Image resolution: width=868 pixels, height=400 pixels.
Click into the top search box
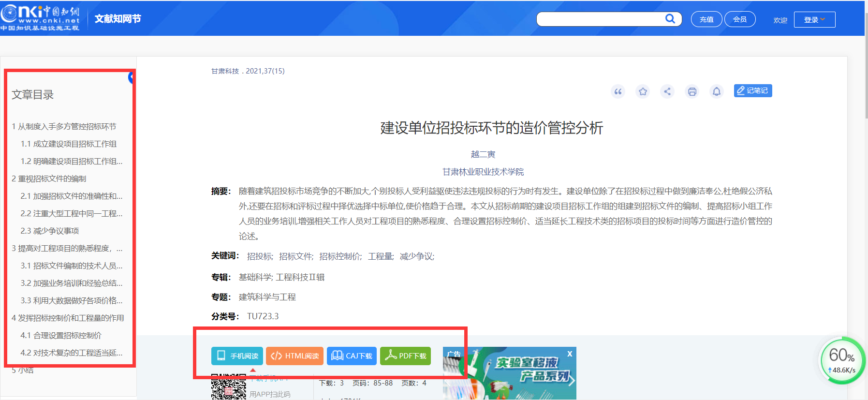point(600,19)
